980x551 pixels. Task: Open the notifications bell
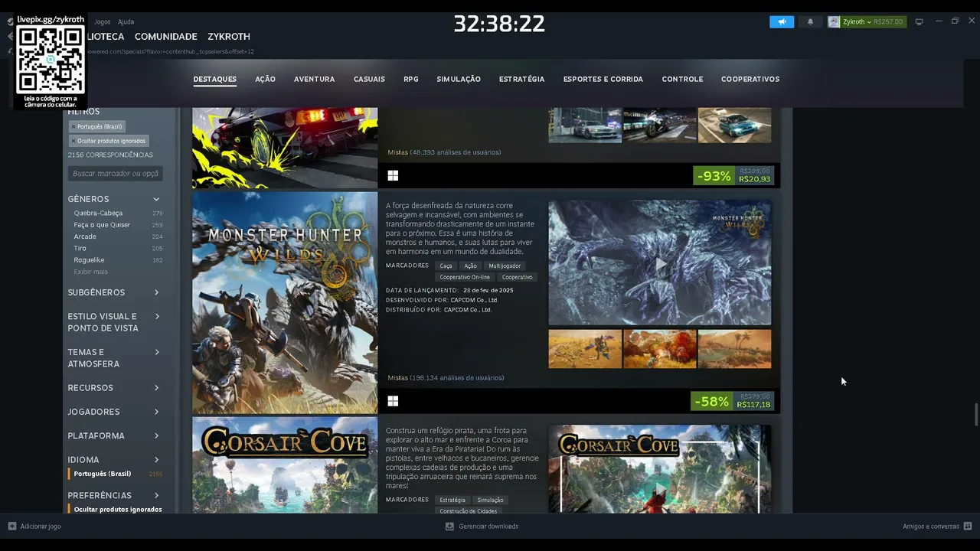(x=810, y=21)
